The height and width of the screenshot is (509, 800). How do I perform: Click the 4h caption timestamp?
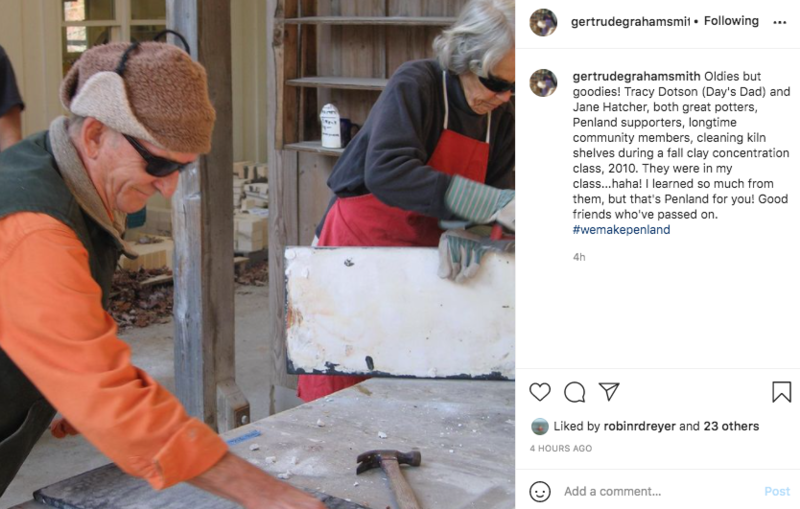pos(579,257)
